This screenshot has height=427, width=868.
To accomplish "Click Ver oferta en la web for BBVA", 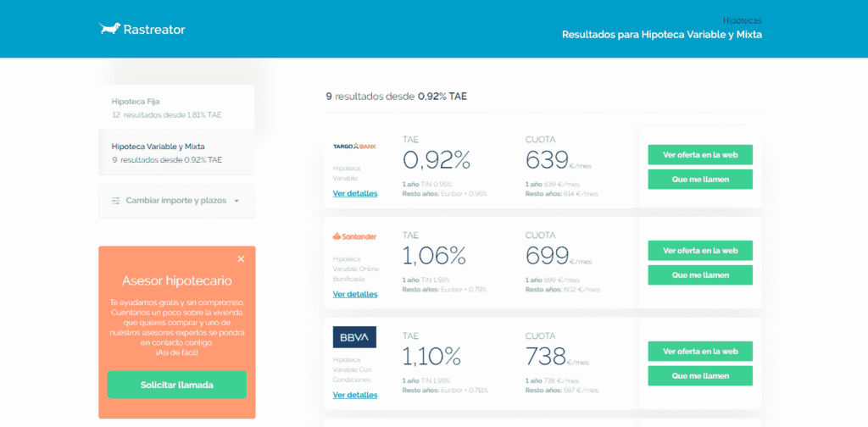I will click(700, 352).
